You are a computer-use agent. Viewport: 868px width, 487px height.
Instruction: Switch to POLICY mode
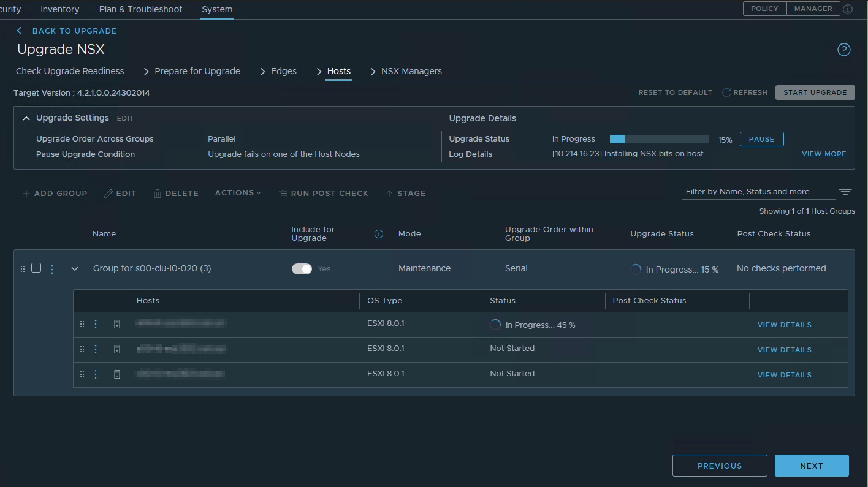[x=764, y=9]
